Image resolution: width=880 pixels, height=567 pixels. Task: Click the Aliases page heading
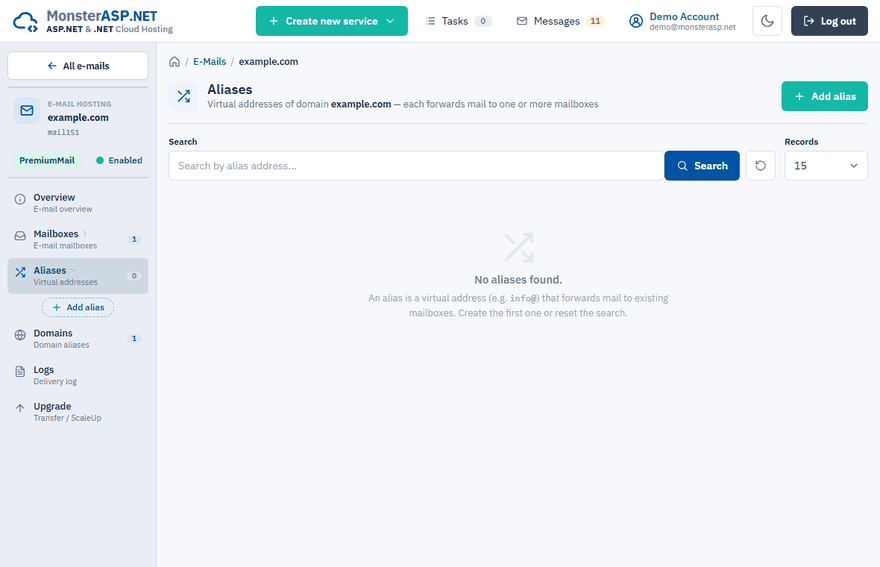230,89
